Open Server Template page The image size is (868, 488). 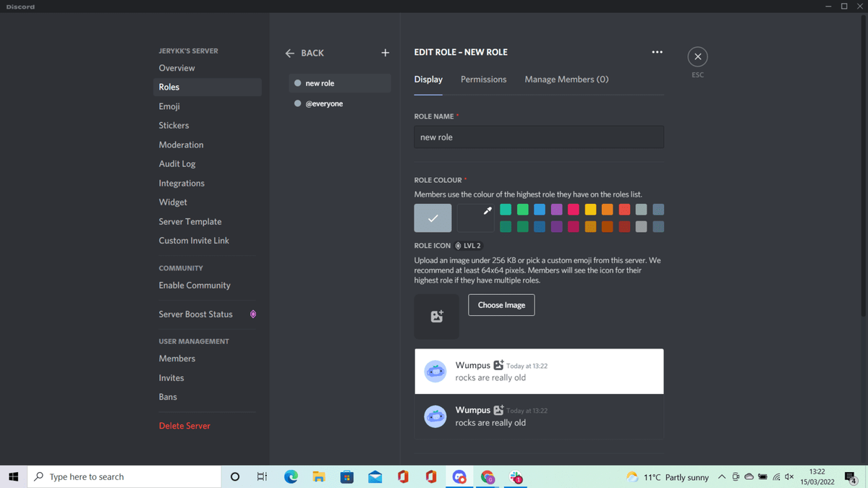pyautogui.click(x=208, y=222)
